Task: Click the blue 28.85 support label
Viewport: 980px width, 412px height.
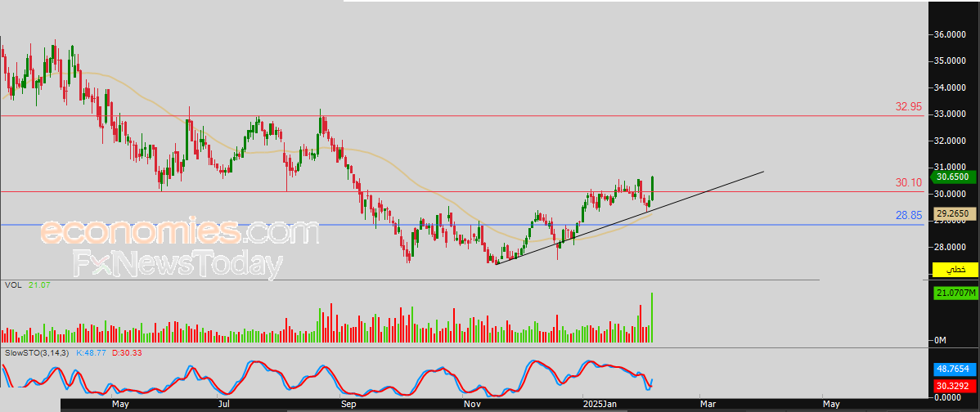Action: [909, 215]
